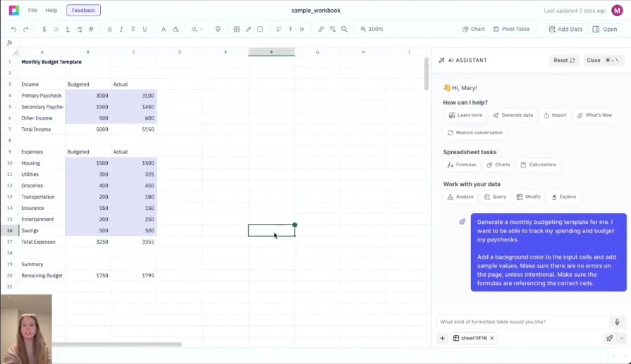Select the Modify data chip
Viewport: 631px width, 364px height.
(528, 197)
